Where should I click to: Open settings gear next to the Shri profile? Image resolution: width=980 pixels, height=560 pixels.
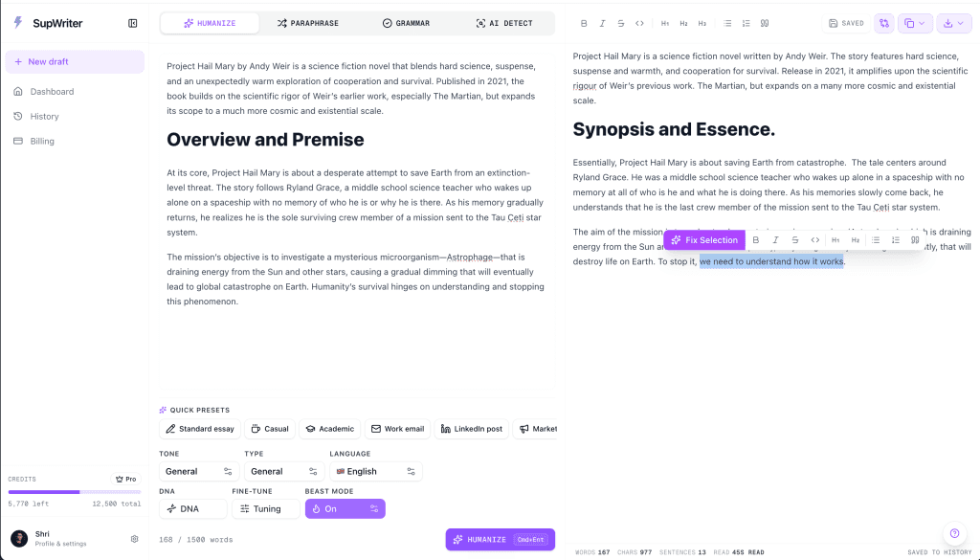[x=134, y=539]
